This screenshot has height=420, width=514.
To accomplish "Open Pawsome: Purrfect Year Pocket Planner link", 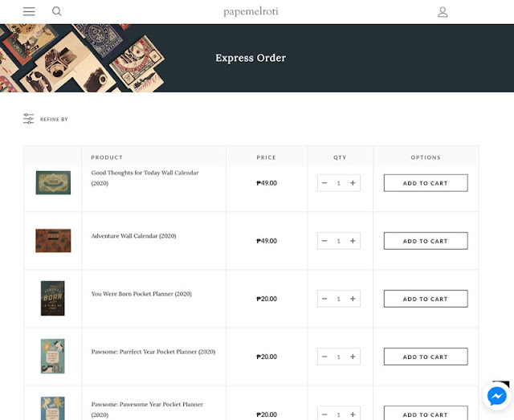I will coord(153,352).
